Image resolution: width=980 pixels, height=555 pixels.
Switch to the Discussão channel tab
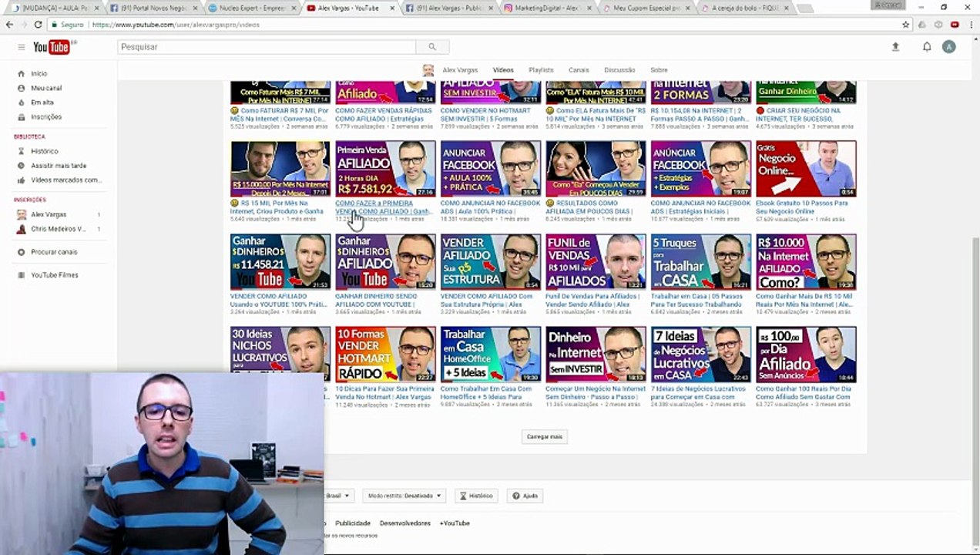pos(620,70)
